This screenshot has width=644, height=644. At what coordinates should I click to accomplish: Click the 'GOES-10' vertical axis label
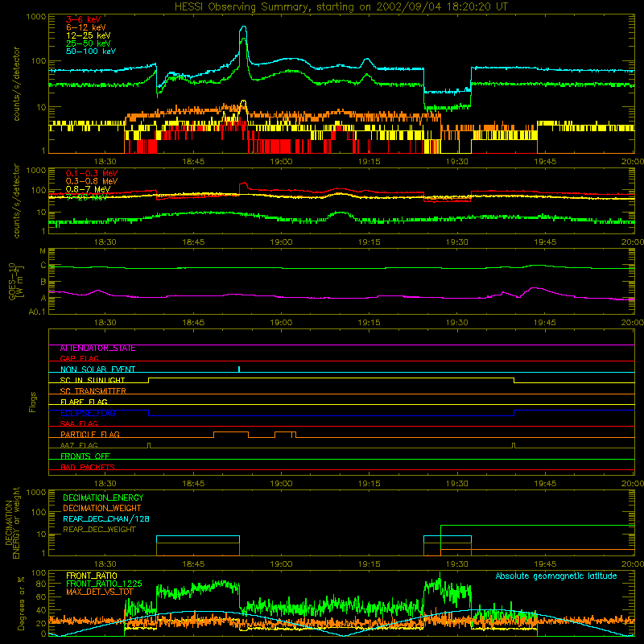click(12, 281)
